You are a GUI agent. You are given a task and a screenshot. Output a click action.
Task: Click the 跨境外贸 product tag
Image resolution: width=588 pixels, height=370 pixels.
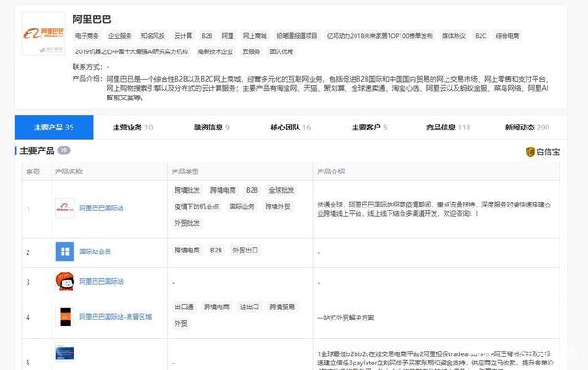(277, 207)
